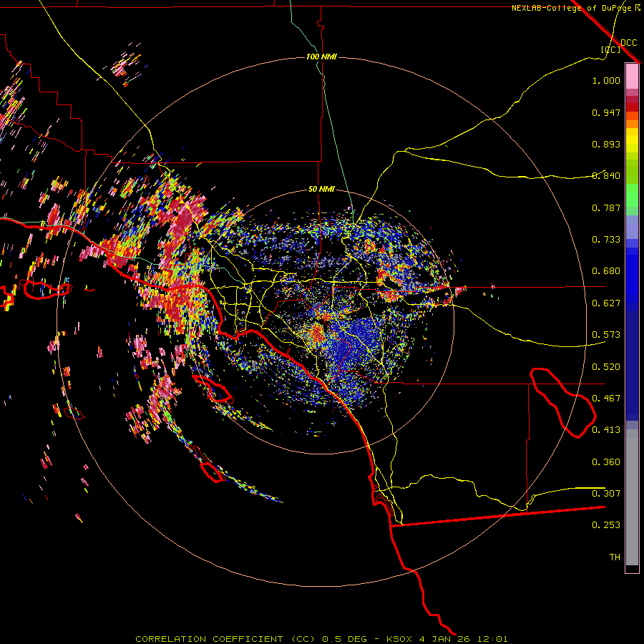Image resolution: width=644 pixels, height=644 pixels.
Task: Click the pink swatch at the top of the color bar
Action: 632,76
